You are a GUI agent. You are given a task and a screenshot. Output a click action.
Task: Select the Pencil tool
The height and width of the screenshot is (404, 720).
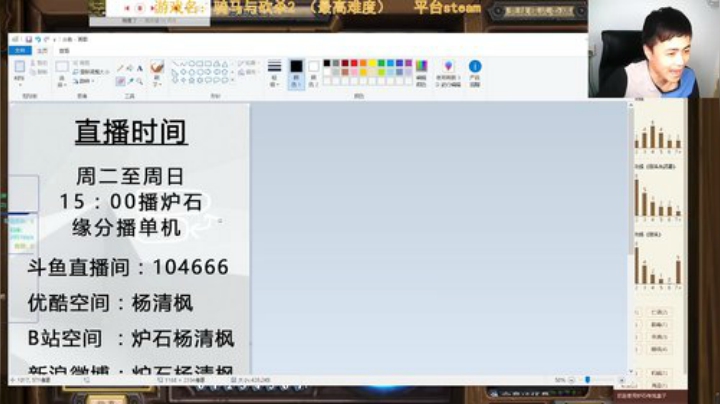(x=120, y=68)
